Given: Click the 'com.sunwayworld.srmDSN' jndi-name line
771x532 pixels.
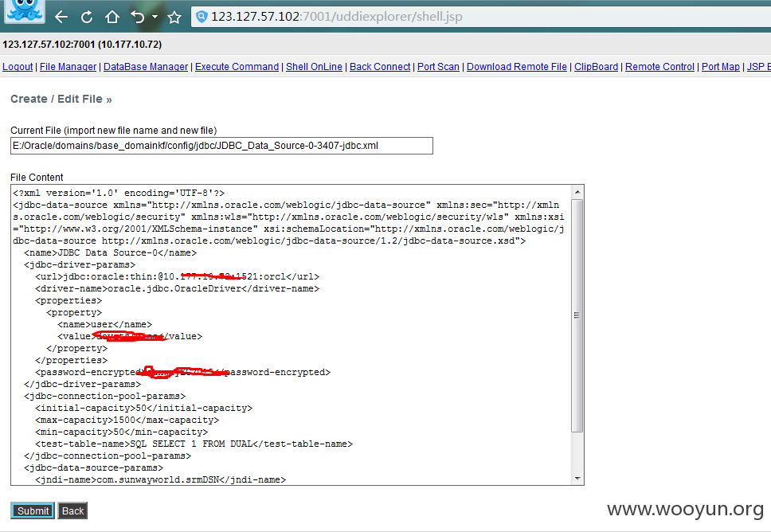Looking at the screenshot, I should (x=161, y=479).
